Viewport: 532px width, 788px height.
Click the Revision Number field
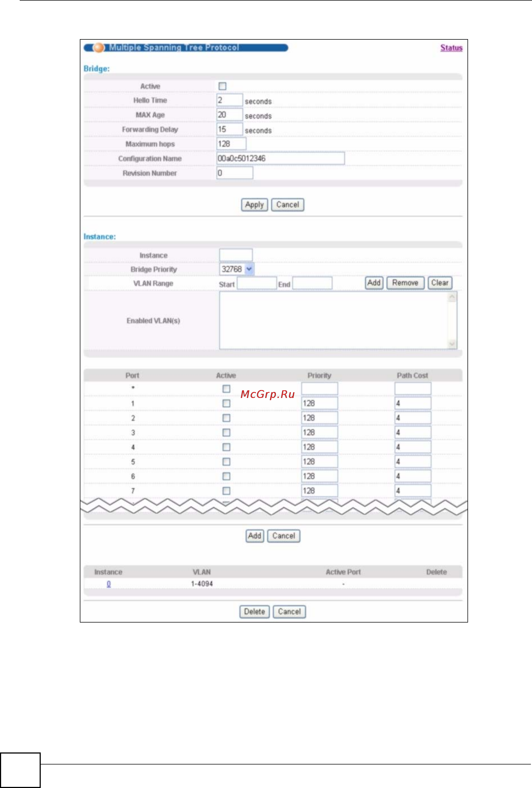tap(235, 173)
